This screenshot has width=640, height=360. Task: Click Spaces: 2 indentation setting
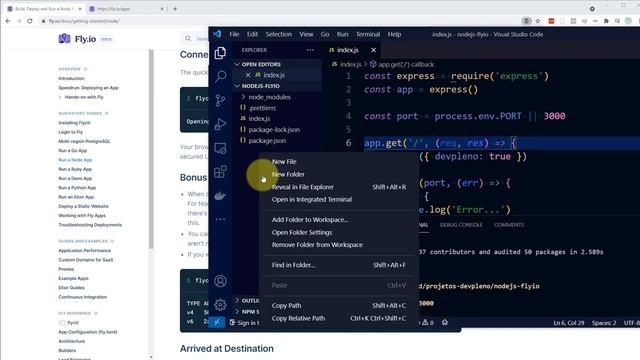604,322
